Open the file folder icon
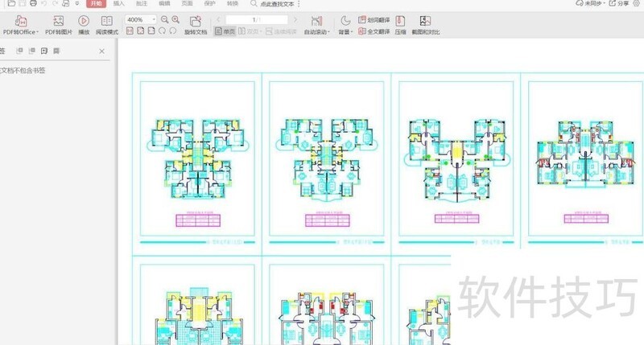The image size is (644, 345). tap(11, 3)
